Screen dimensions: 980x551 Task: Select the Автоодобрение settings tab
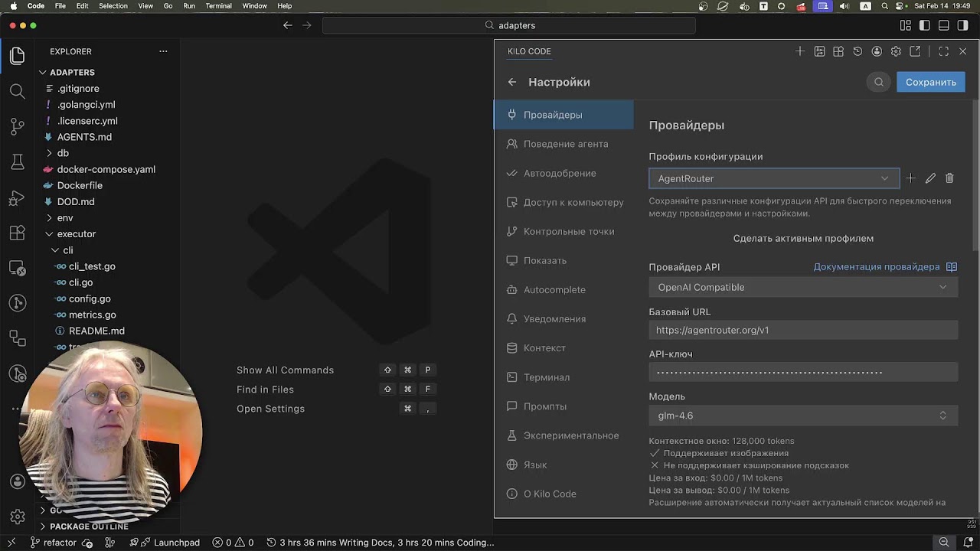click(559, 173)
